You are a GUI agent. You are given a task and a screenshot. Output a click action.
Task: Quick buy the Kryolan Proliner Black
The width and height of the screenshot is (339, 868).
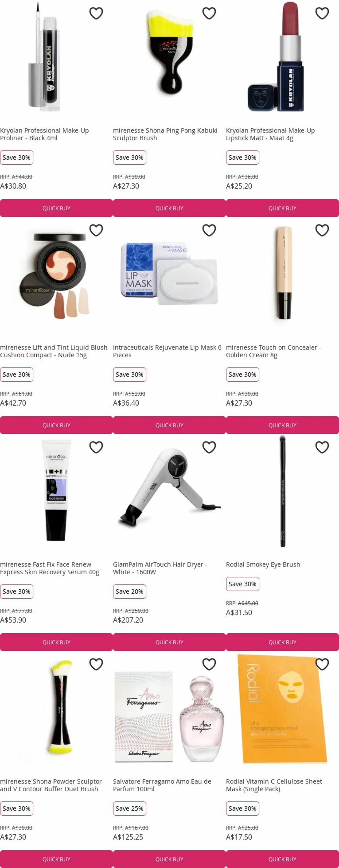click(x=56, y=208)
